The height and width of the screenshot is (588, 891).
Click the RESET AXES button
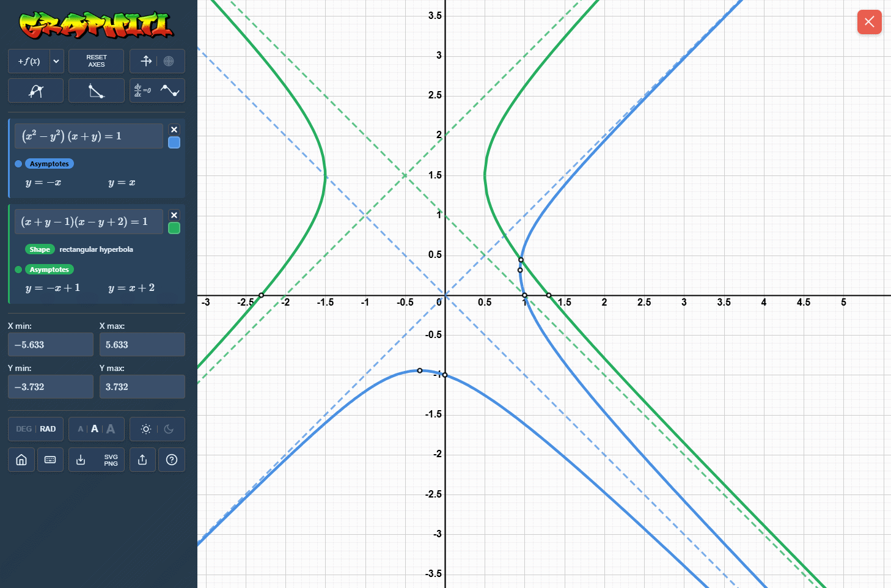coord(97,61)
